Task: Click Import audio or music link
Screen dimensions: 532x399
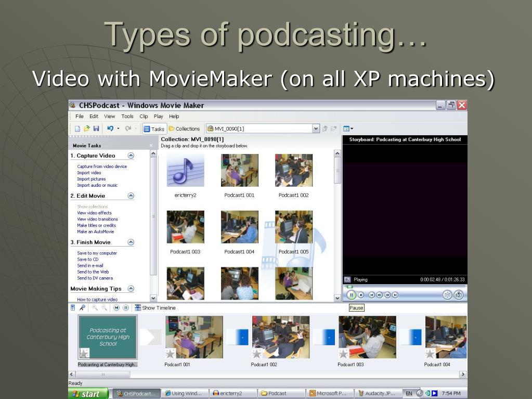Action: pyautogui.click(x=97, y=185)
